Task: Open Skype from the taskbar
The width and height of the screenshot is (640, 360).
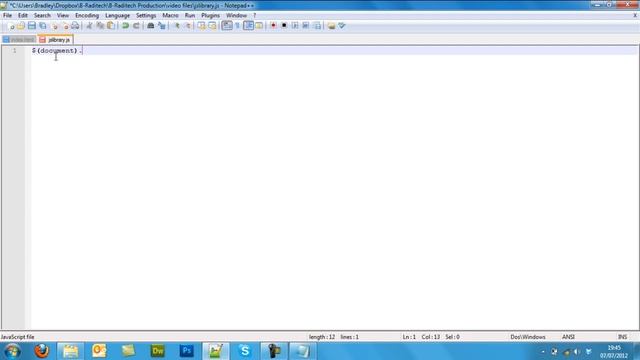Action: pyautogui.click(x=244, y=351)
